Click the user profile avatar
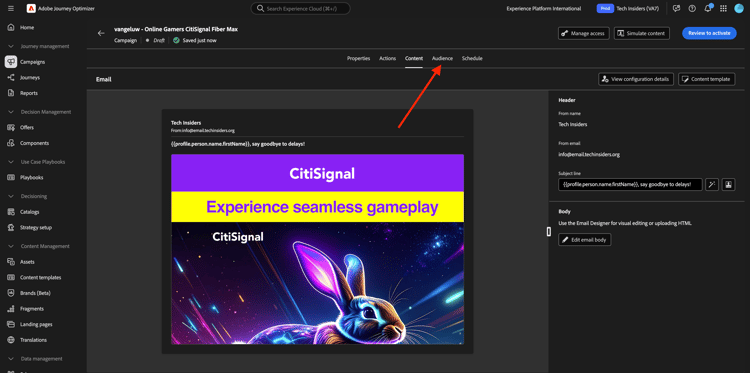The height and width of the screenshot is (373, 750). coord(739,8)
